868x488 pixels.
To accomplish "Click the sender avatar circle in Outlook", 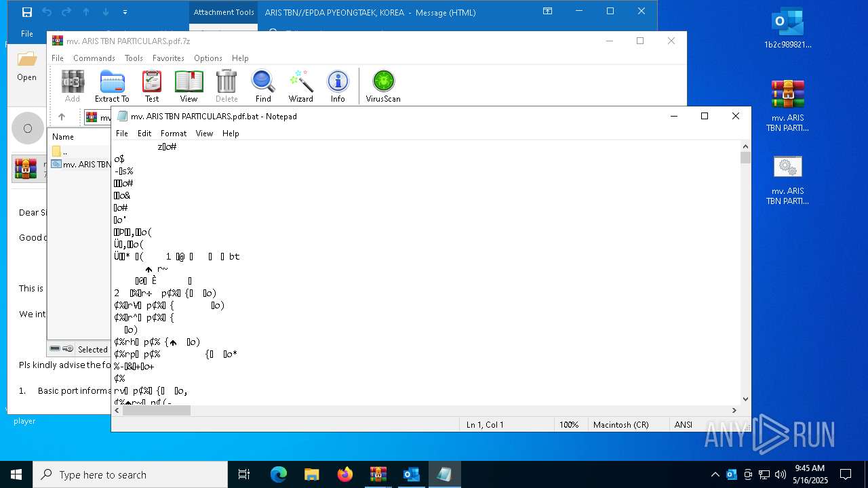I will pyautogui.click(x=28, y=128).
